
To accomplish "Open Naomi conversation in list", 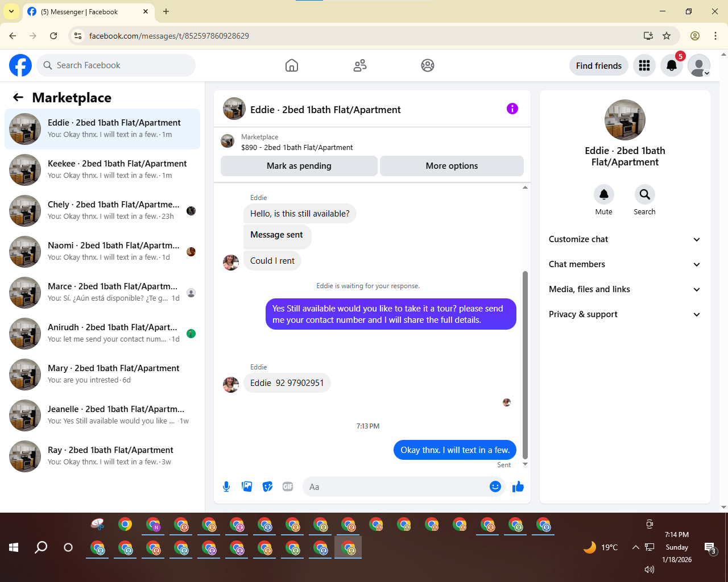I will [102, 252].
